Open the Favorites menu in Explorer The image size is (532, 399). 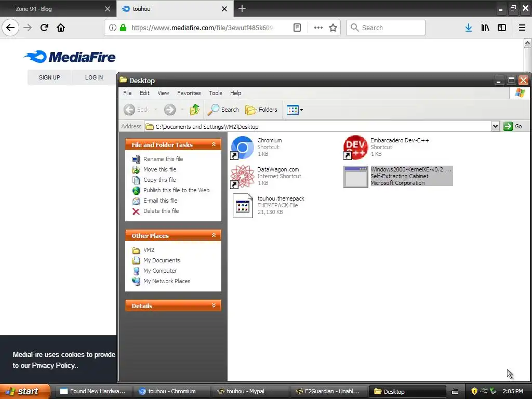189,93
